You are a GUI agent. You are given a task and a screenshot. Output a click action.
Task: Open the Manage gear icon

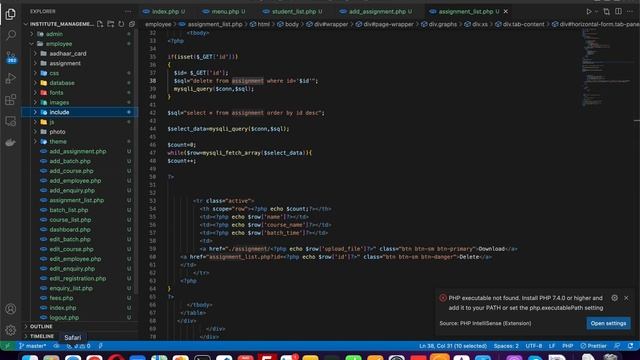click(x=11, y=330)
